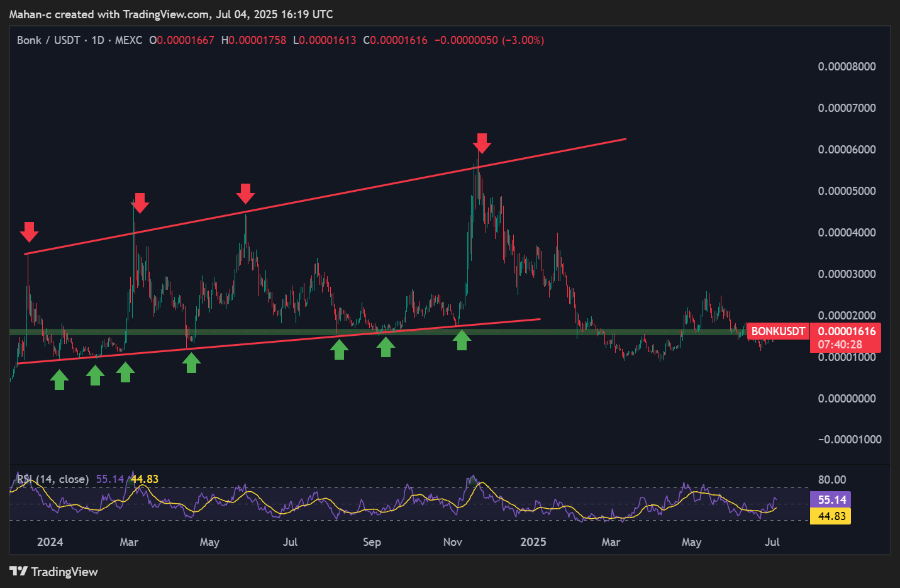Click the Bonk / USDT symbol title
Image resolution: width=900 pixels, height=588 pixels.
48,40
